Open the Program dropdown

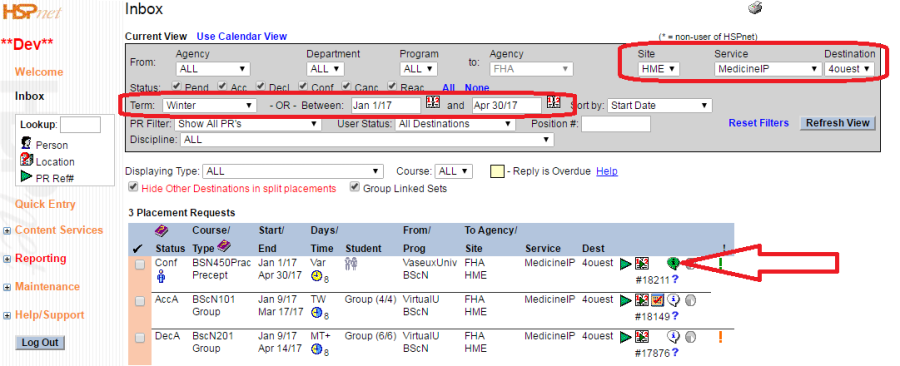[418, 69]
